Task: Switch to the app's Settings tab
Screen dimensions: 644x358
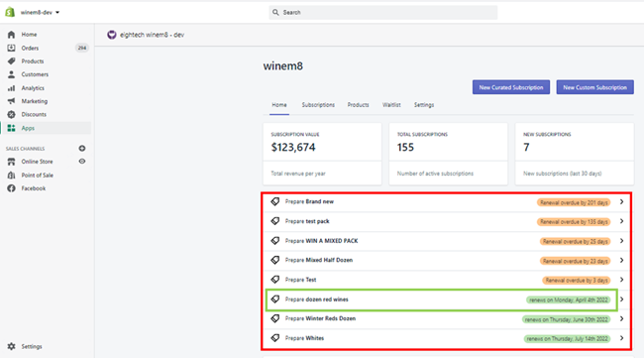Action: tap(424, 105)
